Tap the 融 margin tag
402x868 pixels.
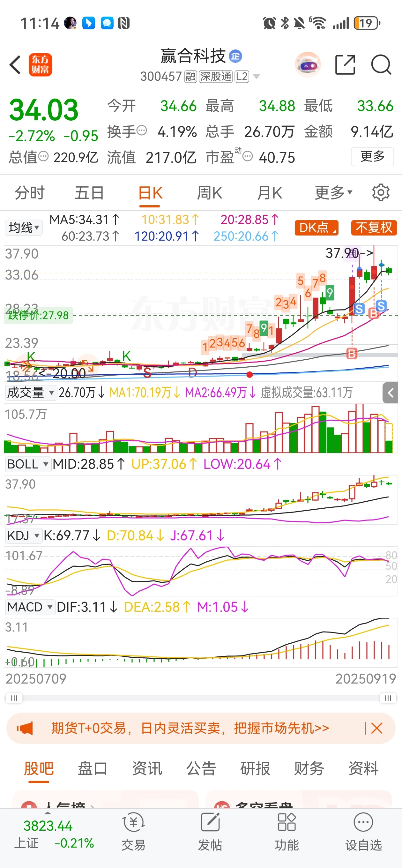[191, 77]
